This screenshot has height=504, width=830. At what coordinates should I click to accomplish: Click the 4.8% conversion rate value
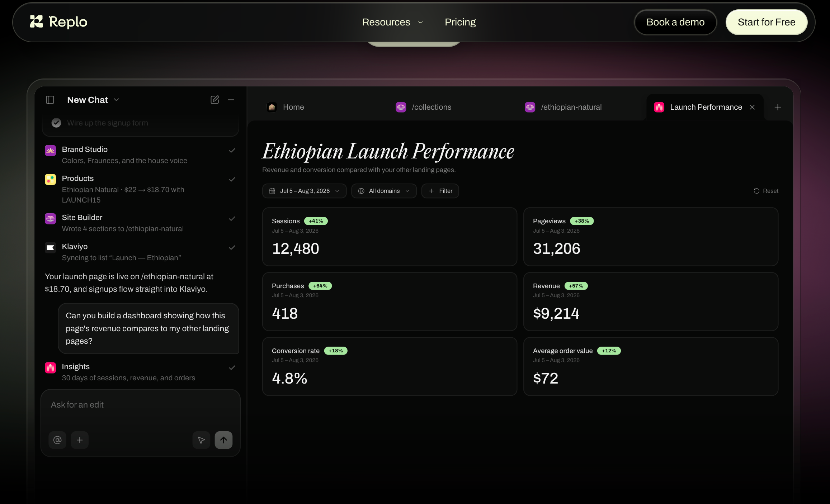pyautogui.click(x=289, y=379)
